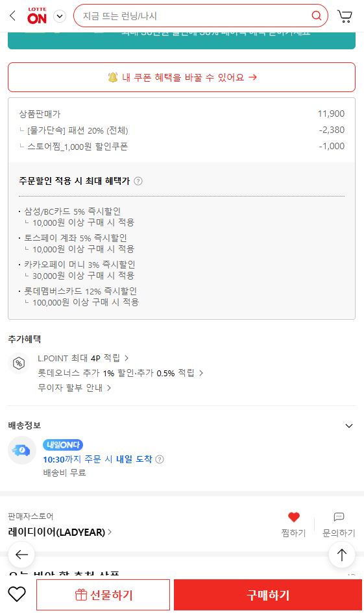
Task: Toggle the product wishlist heart
Action: tap(17, 595)
